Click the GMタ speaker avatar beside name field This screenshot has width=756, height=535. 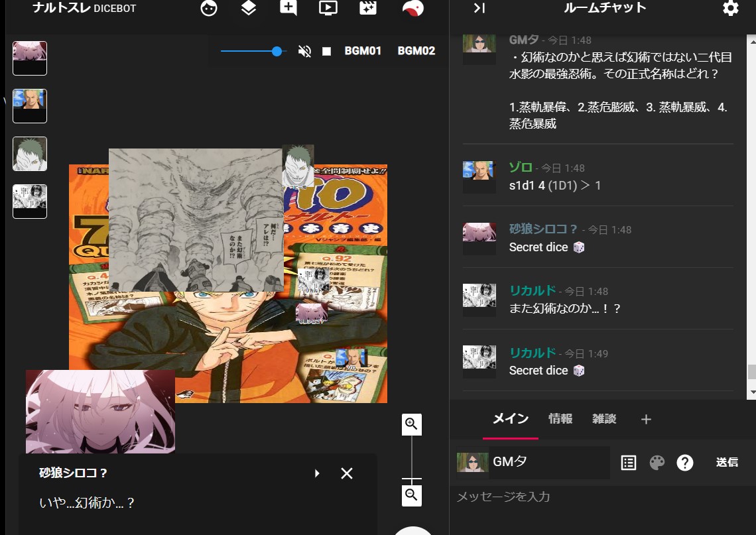[x=472, y=462]
